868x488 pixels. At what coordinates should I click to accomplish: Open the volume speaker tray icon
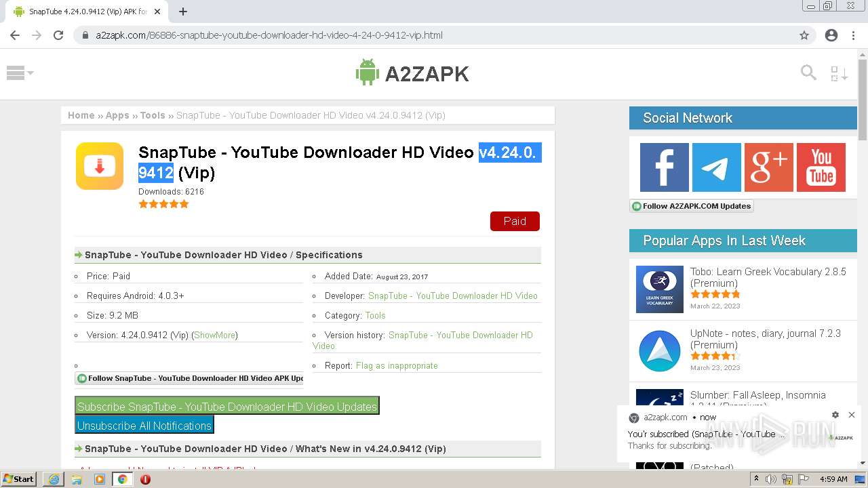(770, 479)
